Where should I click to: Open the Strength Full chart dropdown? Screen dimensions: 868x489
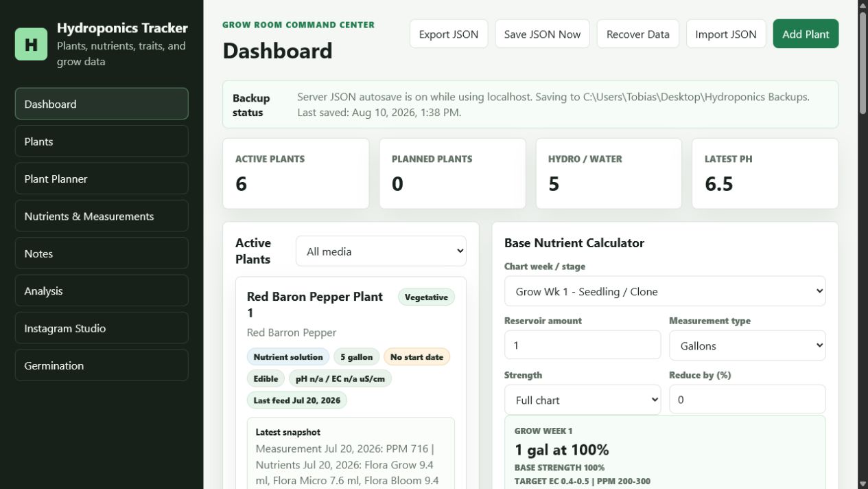[x=583, y=400]
